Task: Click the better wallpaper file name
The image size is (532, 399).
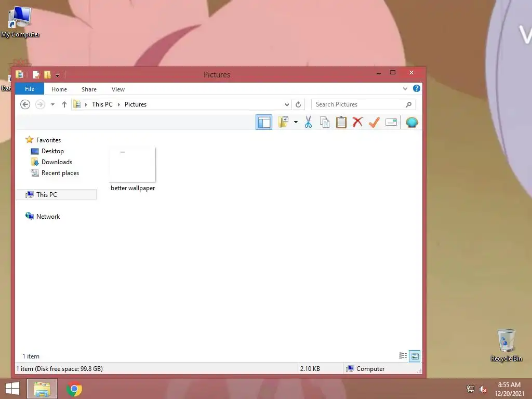Action: click(132, 188)
